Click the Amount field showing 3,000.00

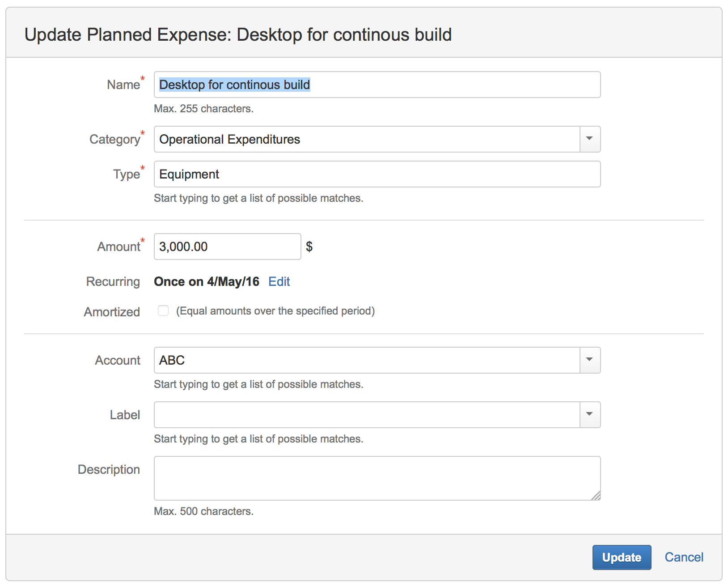227,247
